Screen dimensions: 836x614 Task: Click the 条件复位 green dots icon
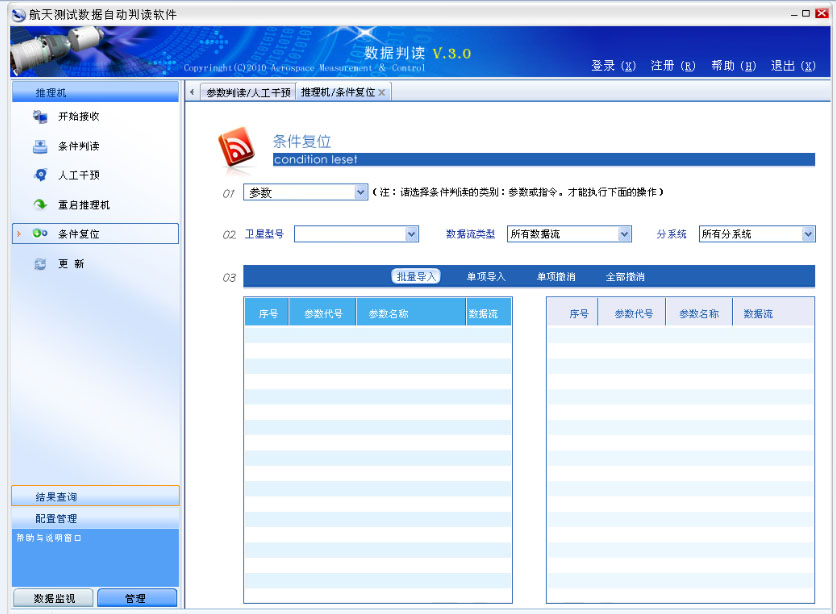tap(40, 233)
